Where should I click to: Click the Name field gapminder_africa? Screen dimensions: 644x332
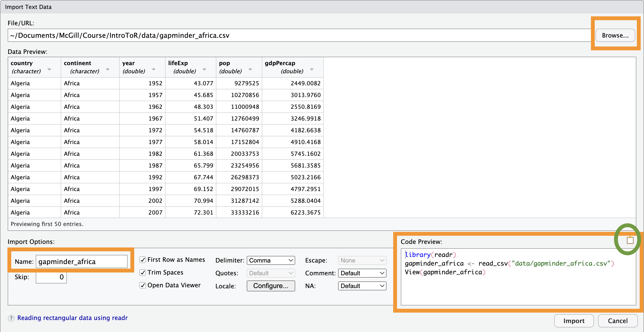coord(82,262)
